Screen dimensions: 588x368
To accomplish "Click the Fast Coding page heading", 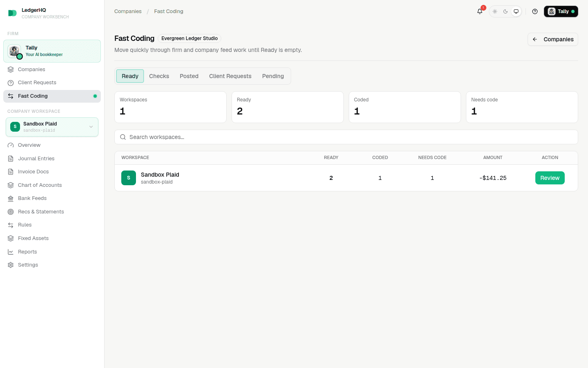I will pos(134,38).
